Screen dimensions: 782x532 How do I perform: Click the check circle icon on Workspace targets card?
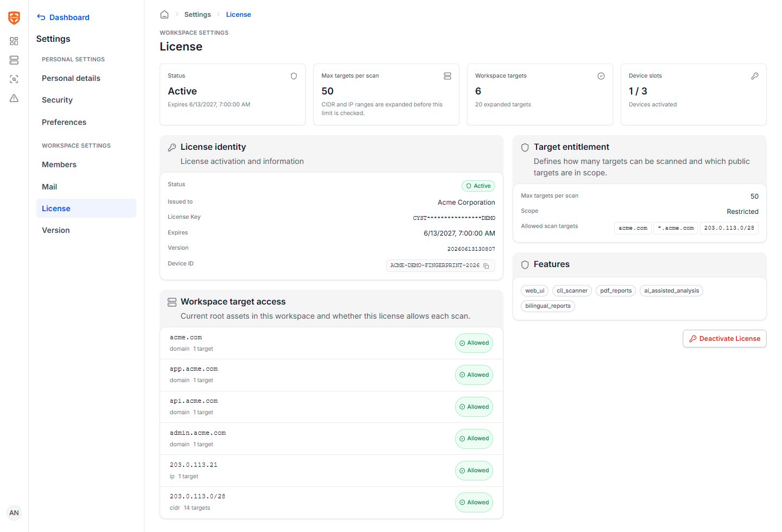click(x=601, y=76)
